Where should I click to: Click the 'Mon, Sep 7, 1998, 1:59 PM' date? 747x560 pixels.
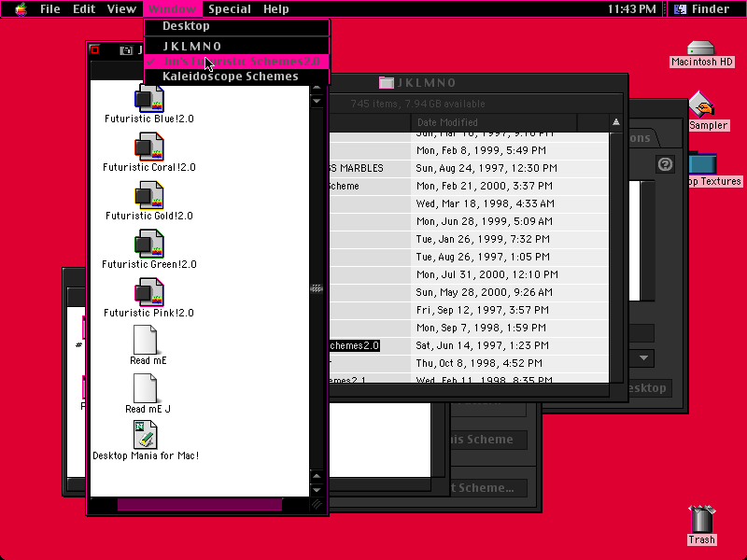481,328
